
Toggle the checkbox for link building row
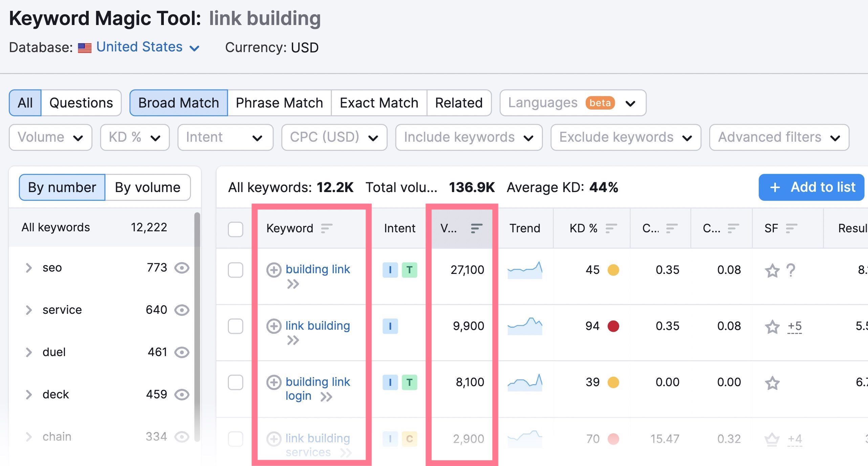(236, 325)
